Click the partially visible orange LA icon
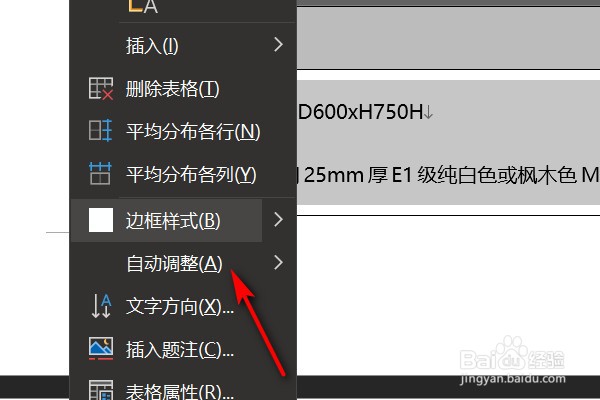 [143, 6]
